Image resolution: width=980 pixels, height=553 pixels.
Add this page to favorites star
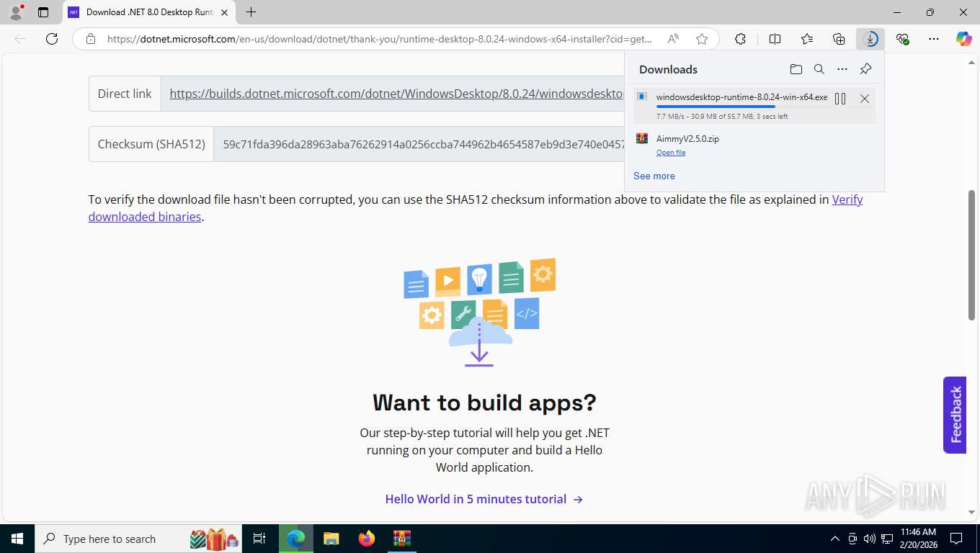[x=702, y=39]
